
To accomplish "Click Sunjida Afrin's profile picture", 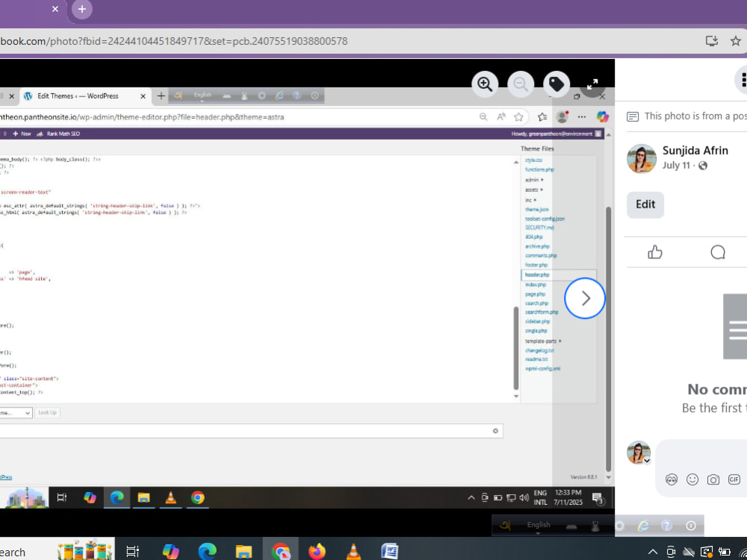I will click(641, 159).
